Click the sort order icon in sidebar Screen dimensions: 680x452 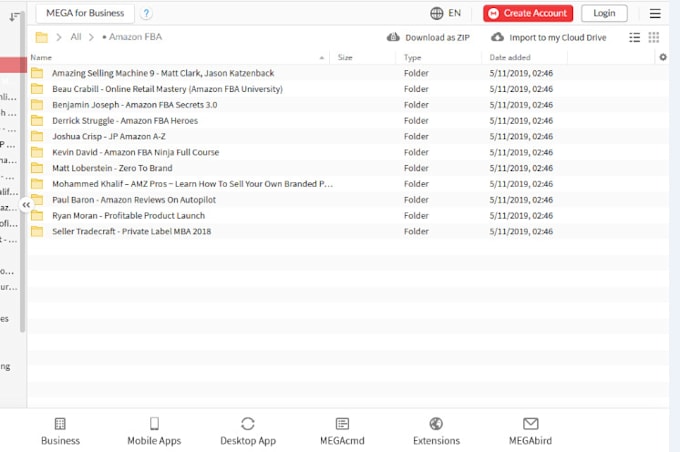pos(13,17)
